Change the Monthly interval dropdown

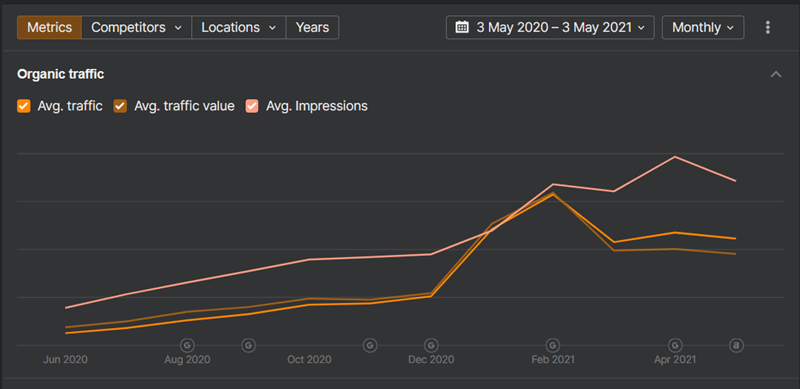[x=703, y=28]
